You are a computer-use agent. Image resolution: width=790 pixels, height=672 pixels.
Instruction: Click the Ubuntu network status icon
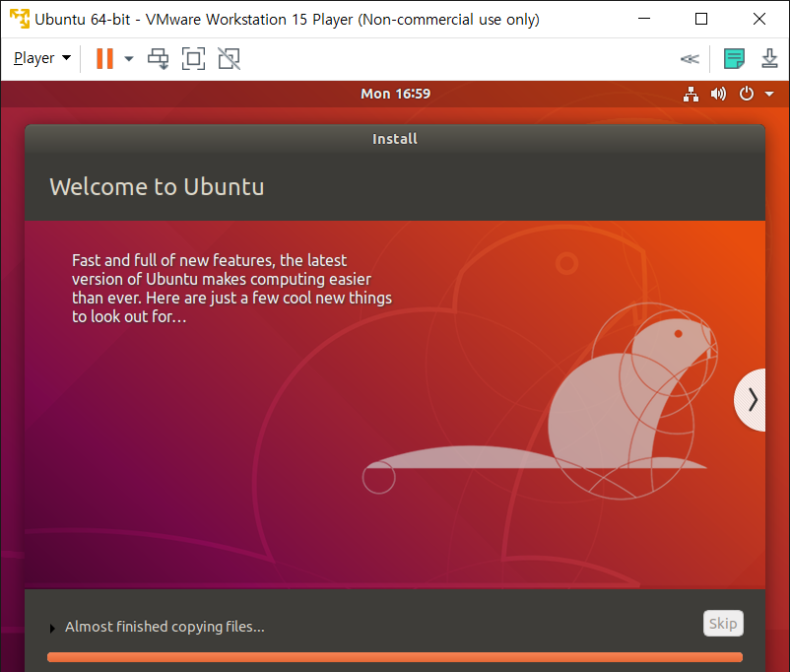[x=691, y=94]
